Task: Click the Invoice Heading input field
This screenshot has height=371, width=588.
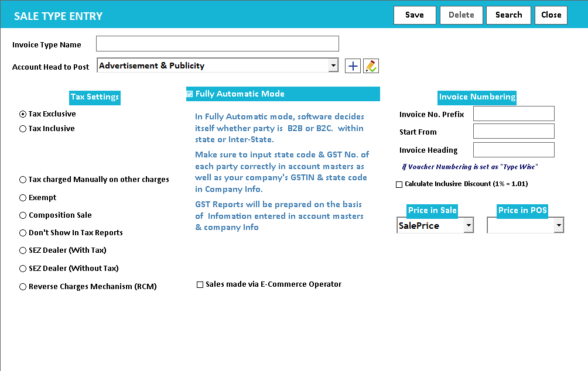Action: (514, 150)
